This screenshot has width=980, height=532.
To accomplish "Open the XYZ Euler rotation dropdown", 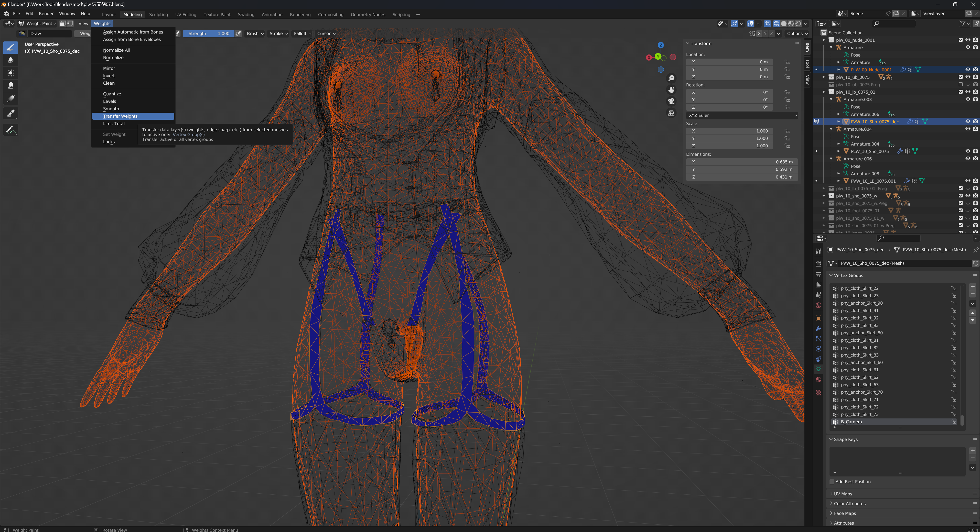I will coord(741,115).
